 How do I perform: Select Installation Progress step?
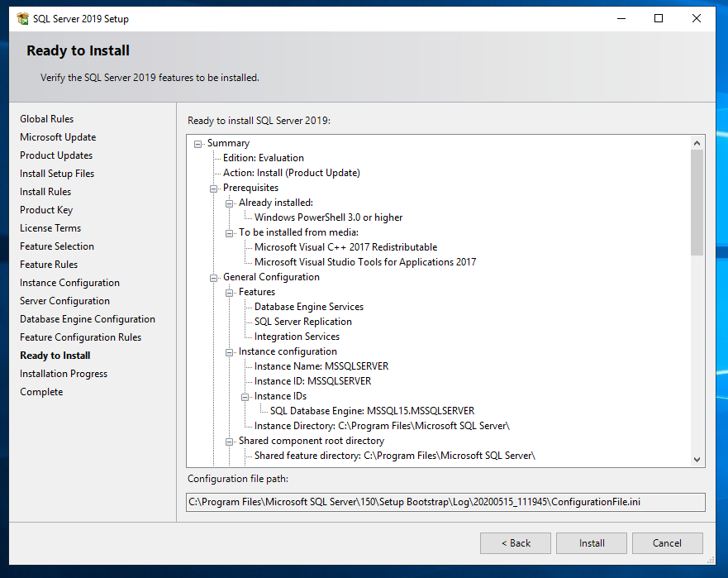pyautogui.click(x=64, y=374)
